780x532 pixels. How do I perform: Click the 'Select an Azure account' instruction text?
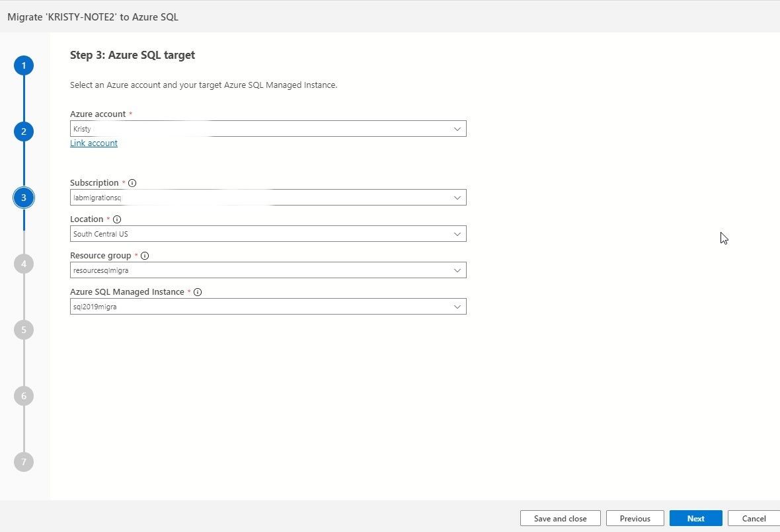pos(204,85)
